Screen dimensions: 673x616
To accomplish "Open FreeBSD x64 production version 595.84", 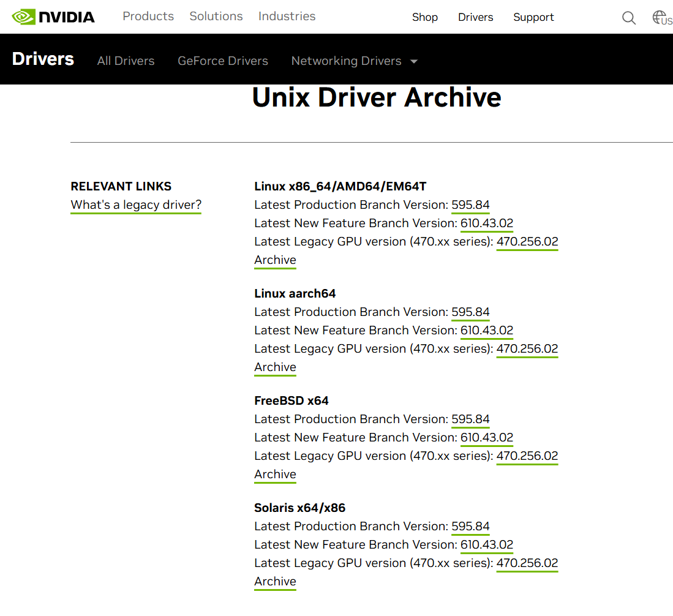I will click(470, 419).
